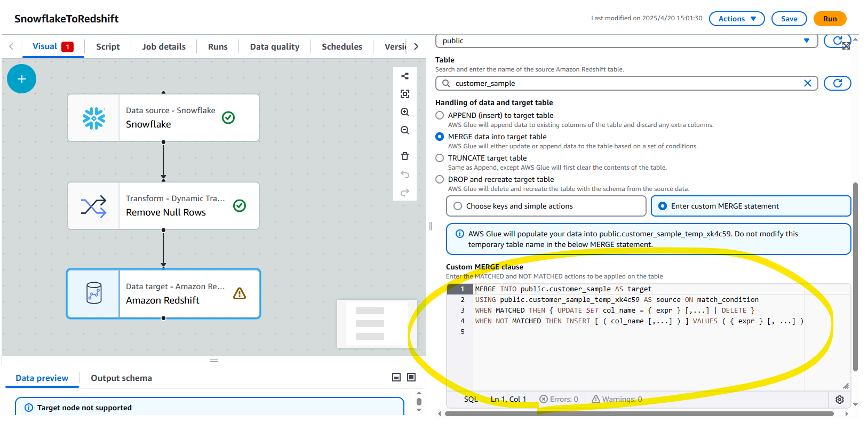This screenshot has height=430, width=868.
Task: Fit the graph to view
Action: pos(405,94)
